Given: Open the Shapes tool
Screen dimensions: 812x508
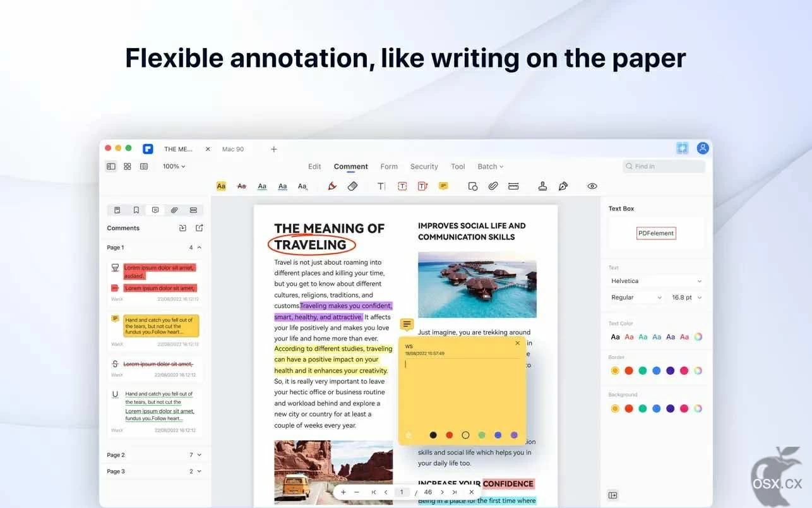Looking at the screenshot, I should pyautogui.click(x=472, y=186).
